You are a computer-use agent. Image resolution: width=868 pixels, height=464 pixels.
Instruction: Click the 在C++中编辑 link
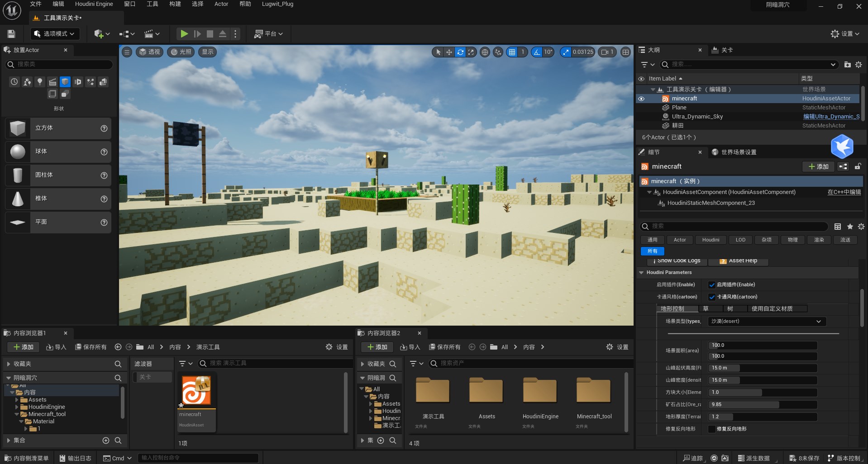pos(844,192)
